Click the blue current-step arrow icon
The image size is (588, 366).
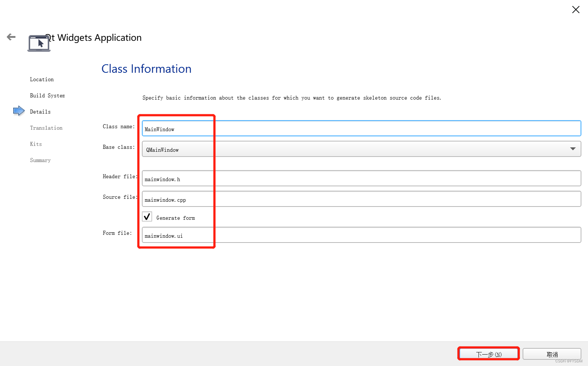pos(19,111)
